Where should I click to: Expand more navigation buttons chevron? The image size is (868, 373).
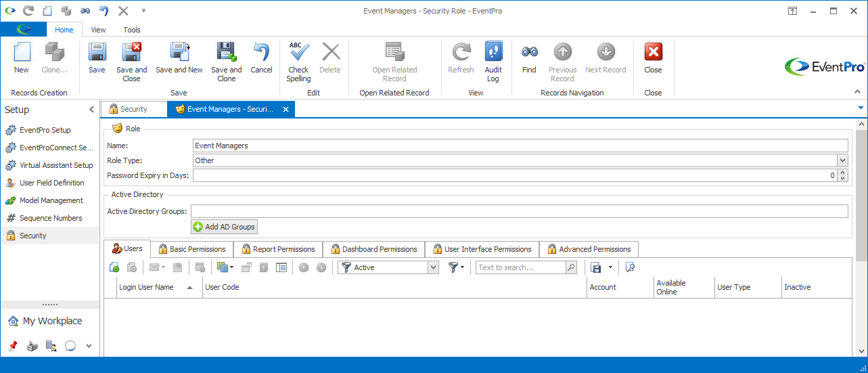(x=89, y=346)
